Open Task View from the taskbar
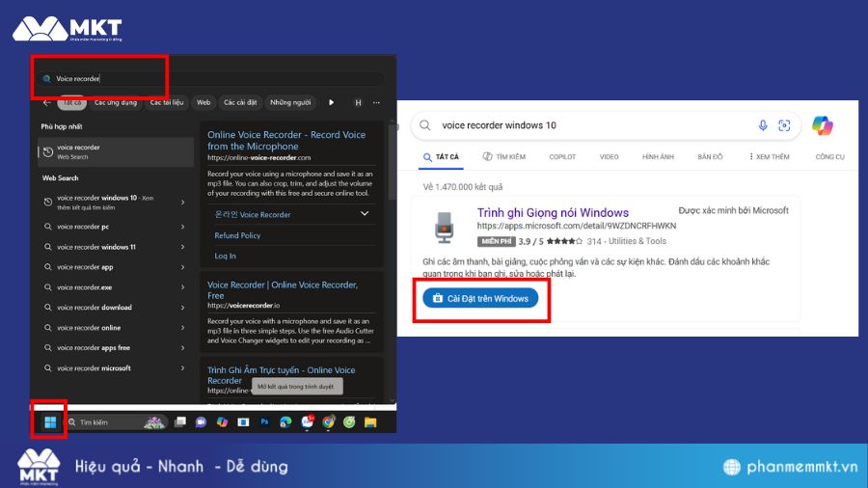868x488 pixels. (180, 422)
